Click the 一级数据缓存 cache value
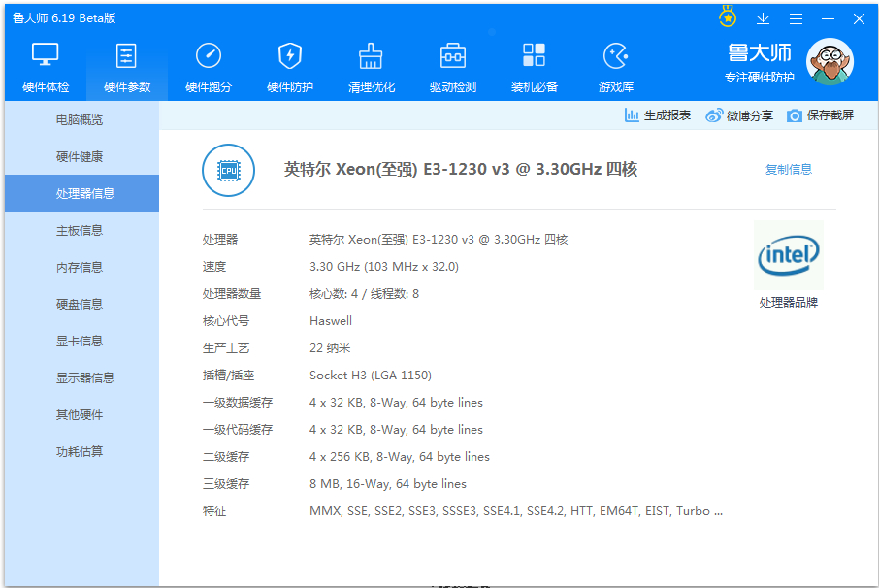 click(396, 403)
